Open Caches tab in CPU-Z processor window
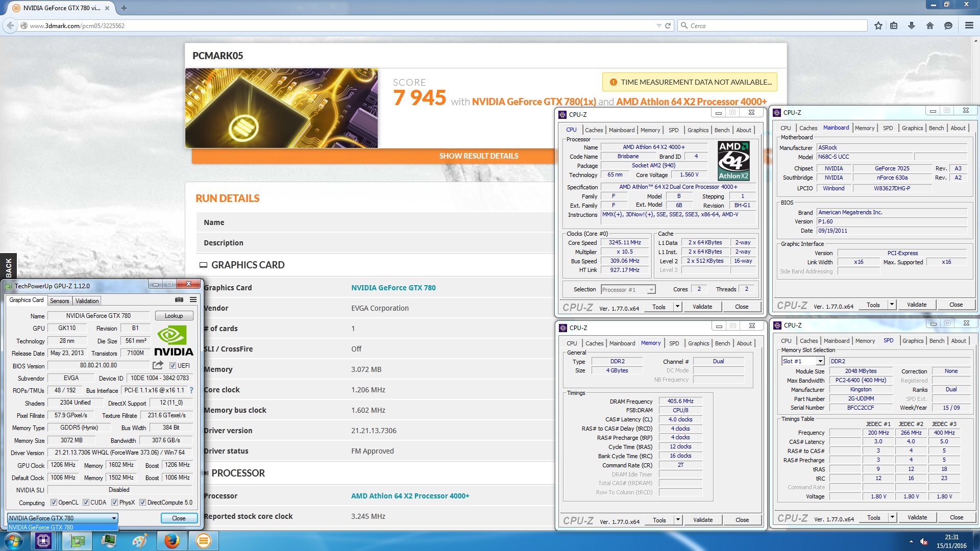The image size is (980, 551). click(594, 130)
